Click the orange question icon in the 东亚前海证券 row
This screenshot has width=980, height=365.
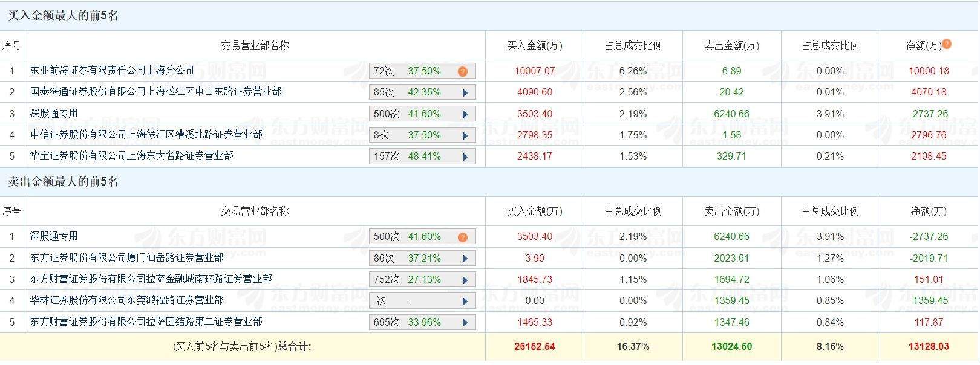[463, 71]
